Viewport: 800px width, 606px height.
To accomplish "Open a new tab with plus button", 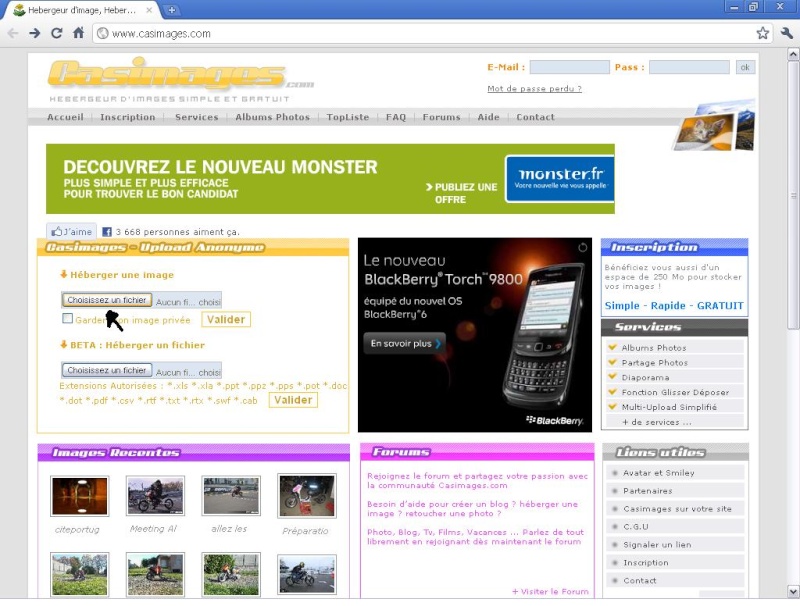I will point(172,10).
